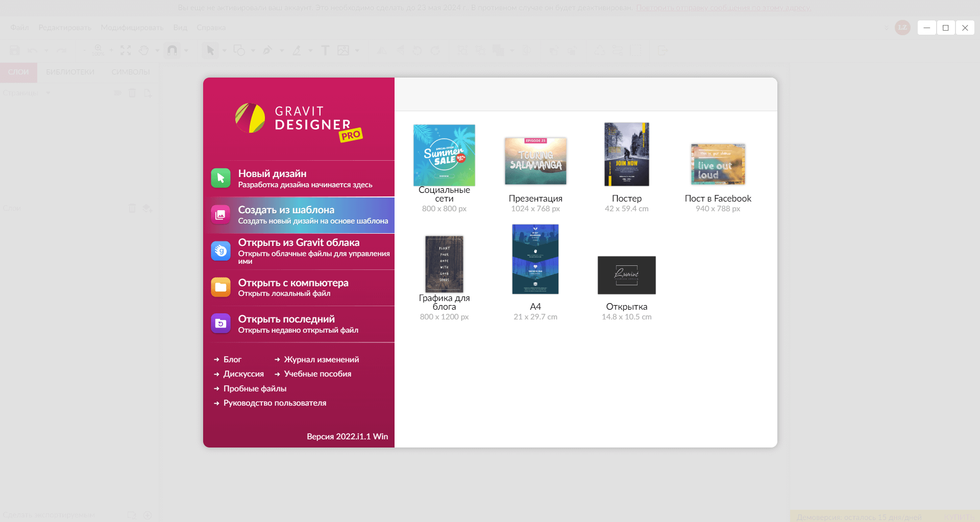
Task: Click the Layers section trash icon
Action: click(132, 208)
